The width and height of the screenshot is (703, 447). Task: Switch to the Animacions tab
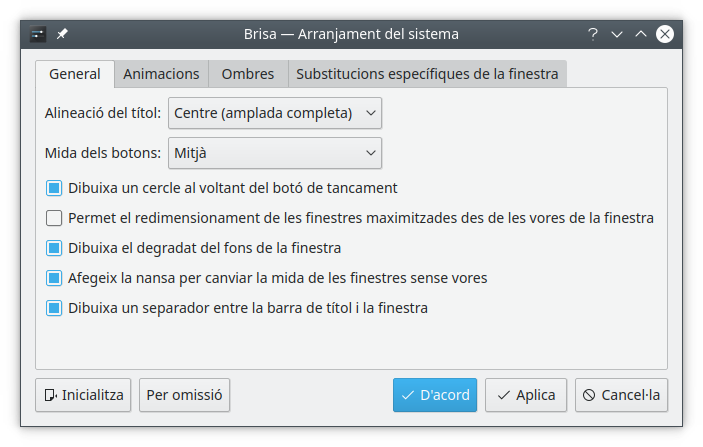[161, 74]
